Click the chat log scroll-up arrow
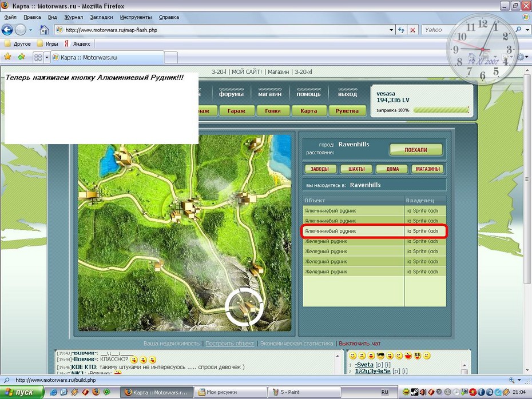This screenshot has height=399, width=532. (x=338, y=356)
